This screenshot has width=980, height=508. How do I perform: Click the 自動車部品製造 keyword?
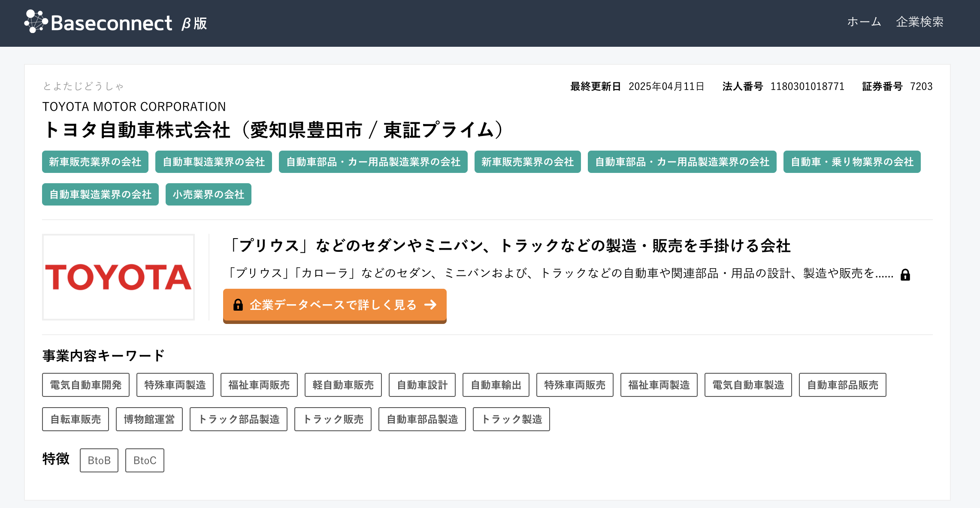[422, 419]
